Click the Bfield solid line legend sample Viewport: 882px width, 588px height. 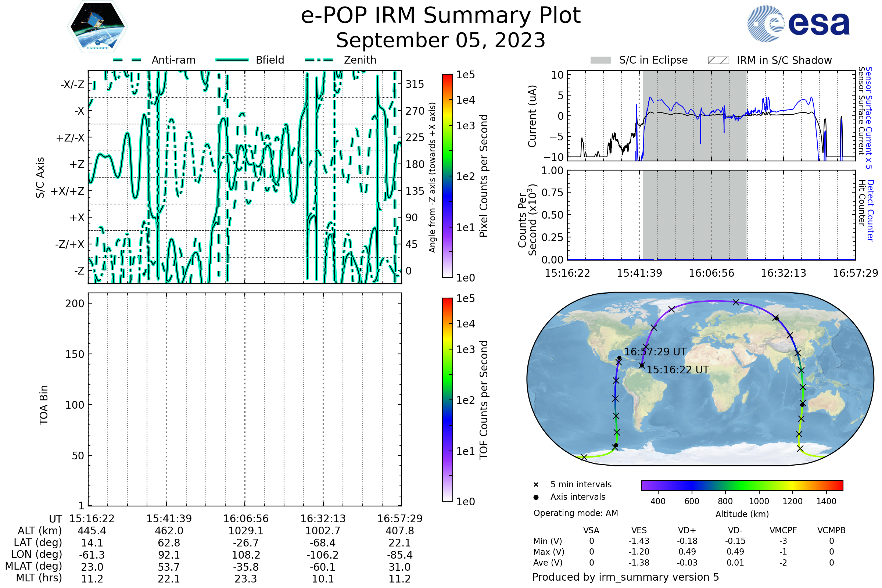click(x=232, y=60)
